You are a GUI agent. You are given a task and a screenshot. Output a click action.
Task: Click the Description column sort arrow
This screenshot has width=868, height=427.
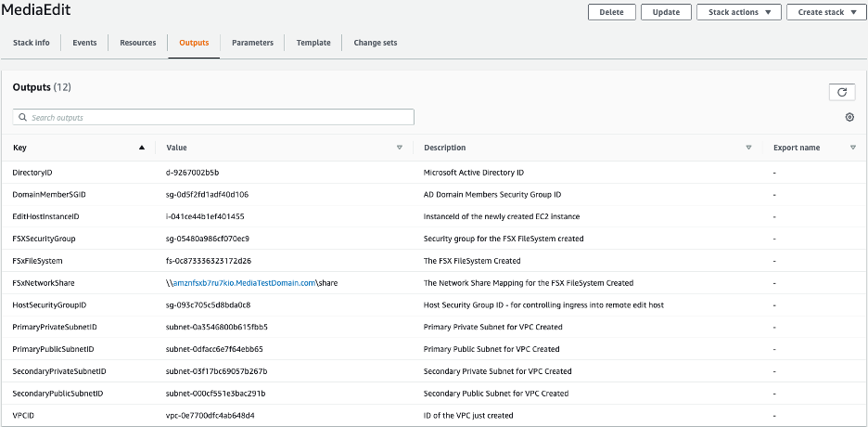click(x=748, y=148)
